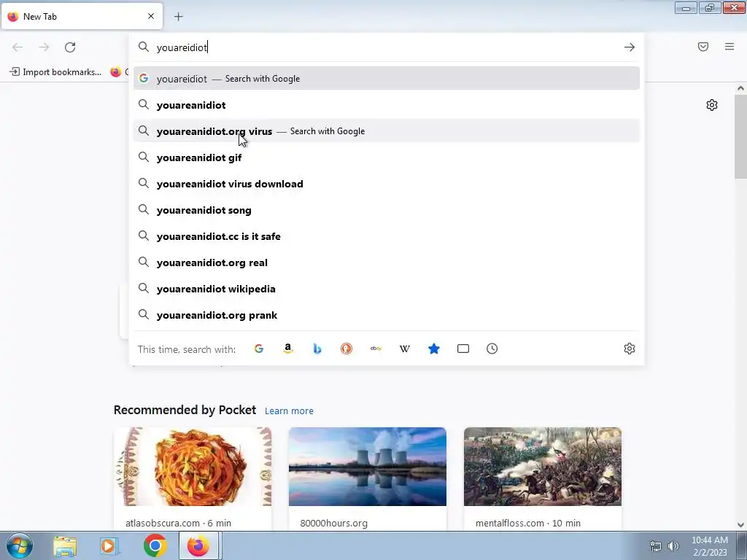Open the Firefox application menu
Screen dimensions: 747x560
(x=729, y=47)
